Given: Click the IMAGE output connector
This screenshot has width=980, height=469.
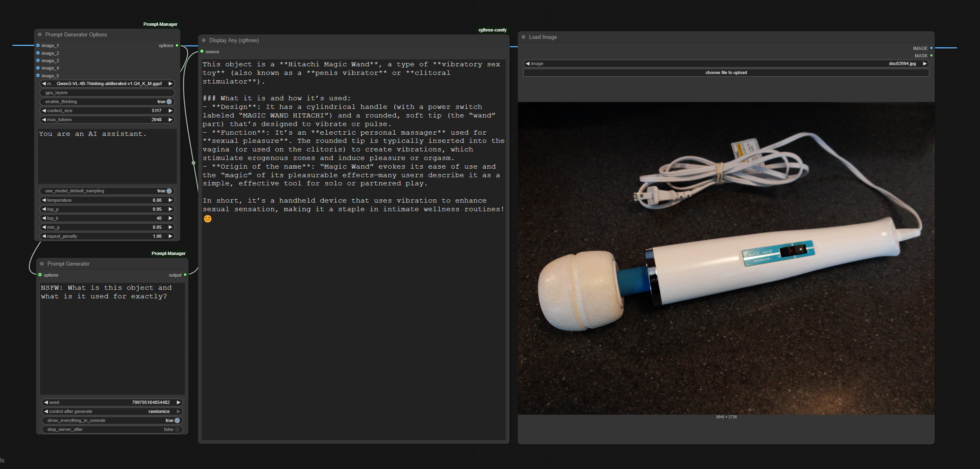Looking at the screenshot, I should 931,48.
